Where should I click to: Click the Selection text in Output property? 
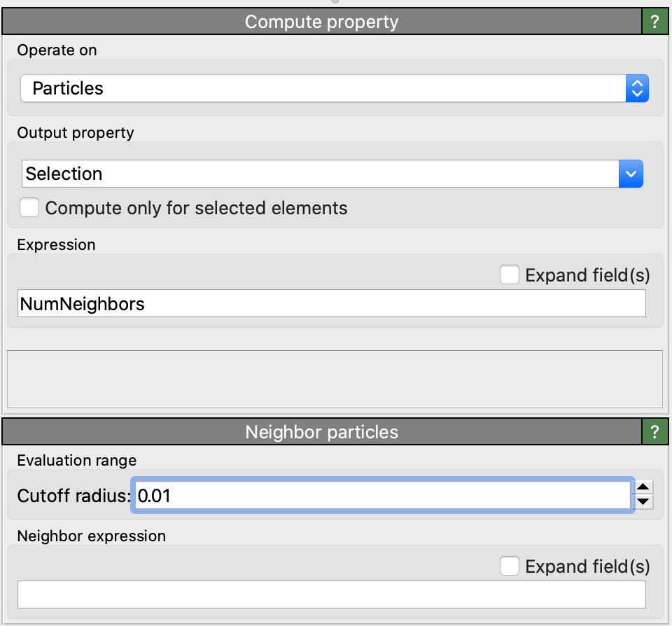click(x=64, y=174)
